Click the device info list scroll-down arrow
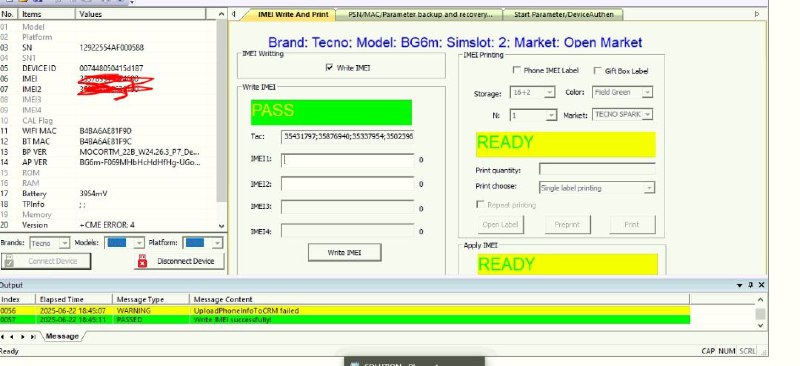Image resolution: width=800 pixels, height=366 pixels. pos(221,226)
